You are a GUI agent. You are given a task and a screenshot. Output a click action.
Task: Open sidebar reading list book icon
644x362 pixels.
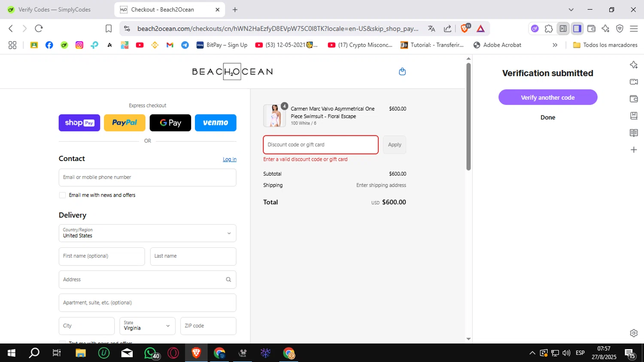(x=634, y=133)
